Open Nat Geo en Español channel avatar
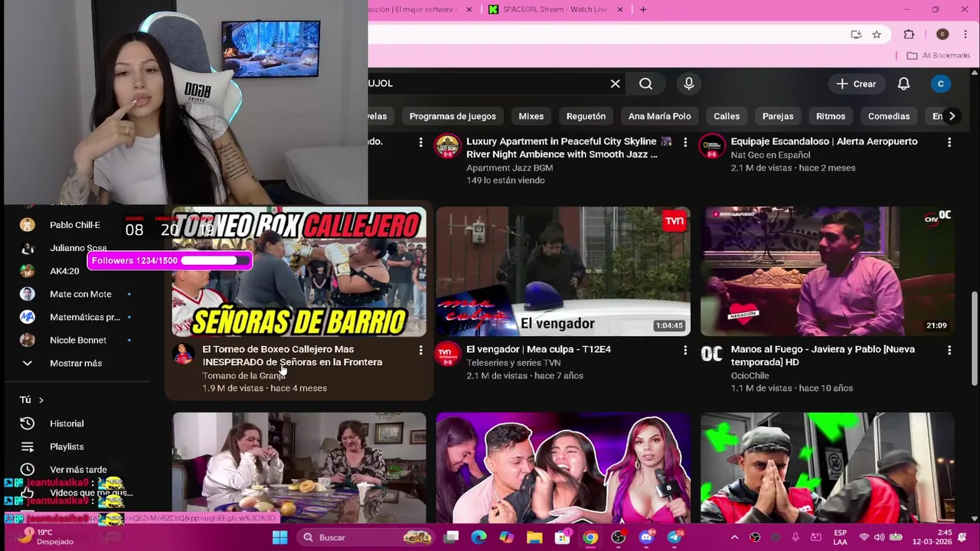Screen dimensions: 980x551 (712, 146)
